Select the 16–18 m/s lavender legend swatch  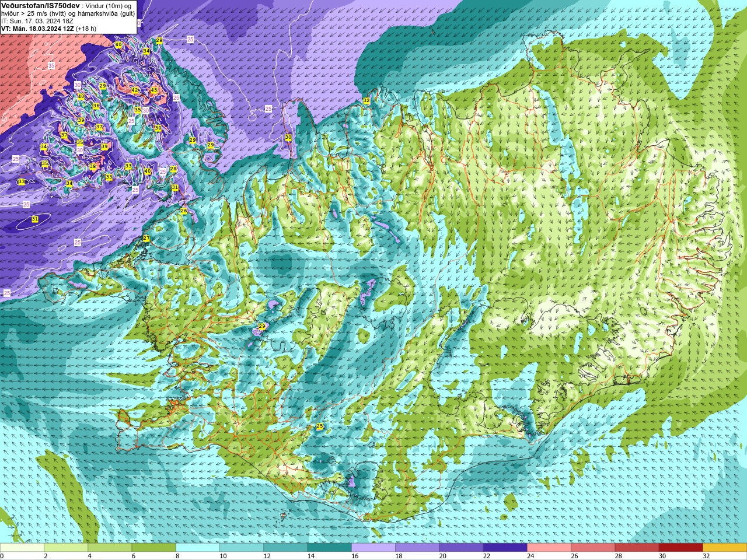373,548
